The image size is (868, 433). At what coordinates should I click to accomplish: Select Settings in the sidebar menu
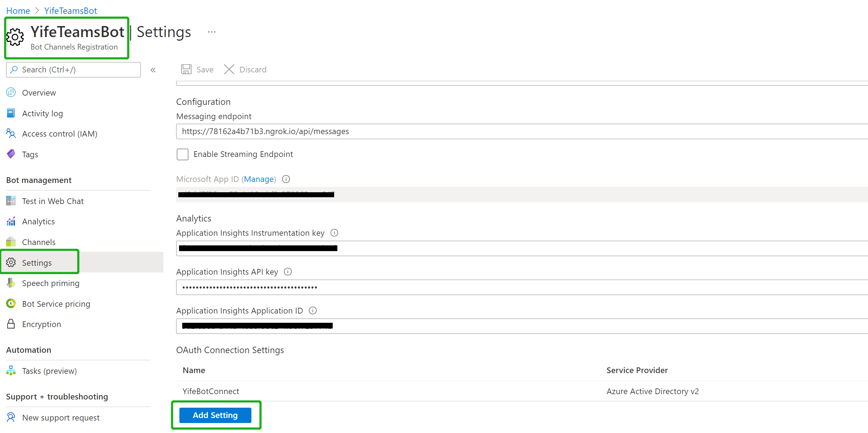(x=37, y=263)
